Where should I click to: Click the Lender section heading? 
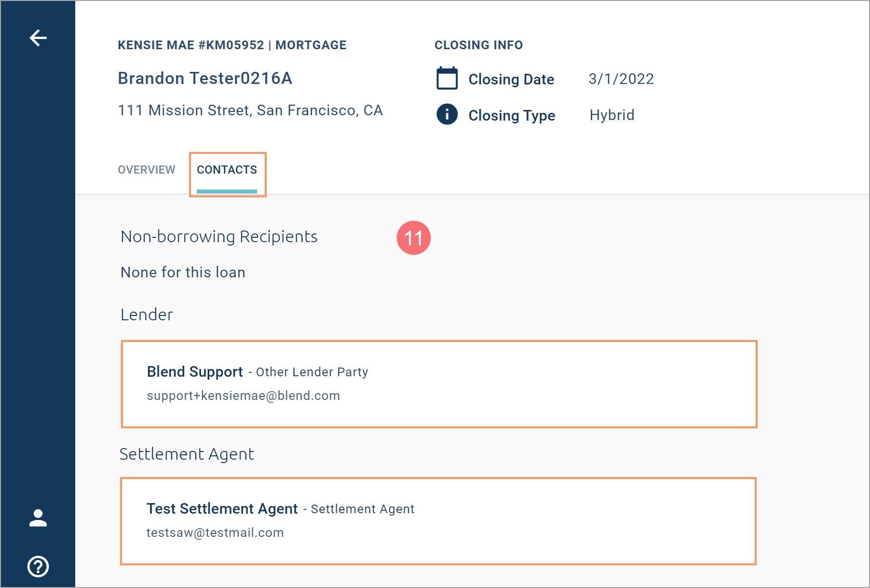pos(147,315)
